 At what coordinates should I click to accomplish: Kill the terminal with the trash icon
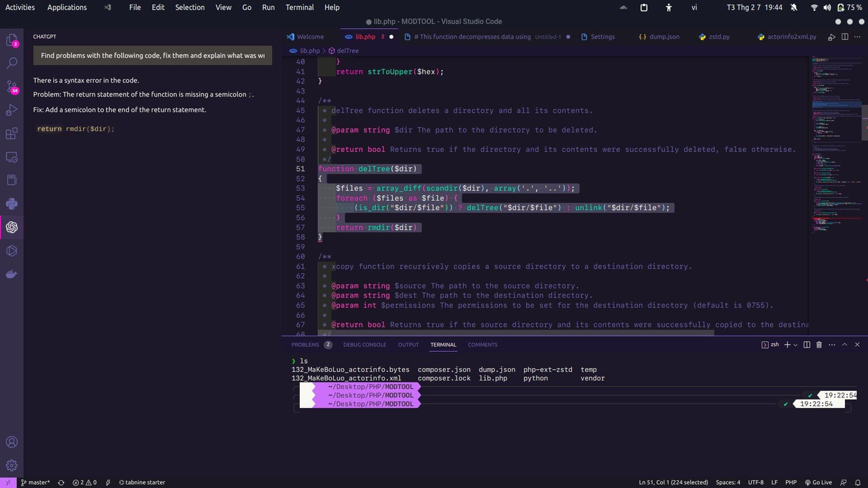(x=819, y=344)
